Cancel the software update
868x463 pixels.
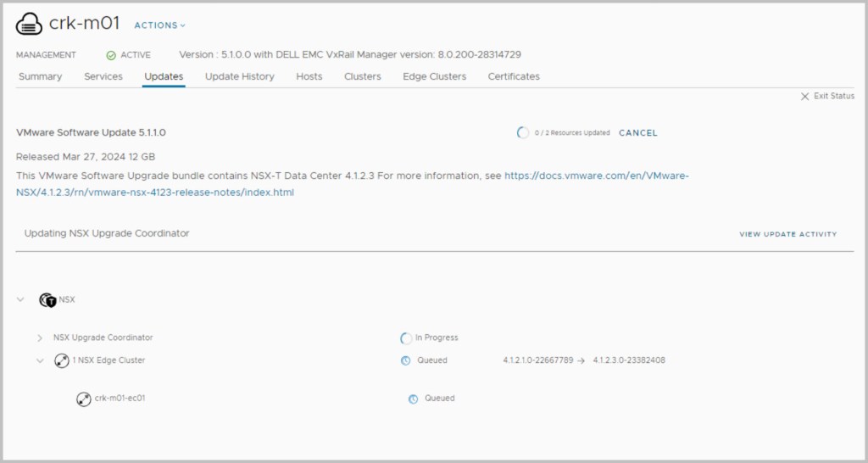coord(638,133)
